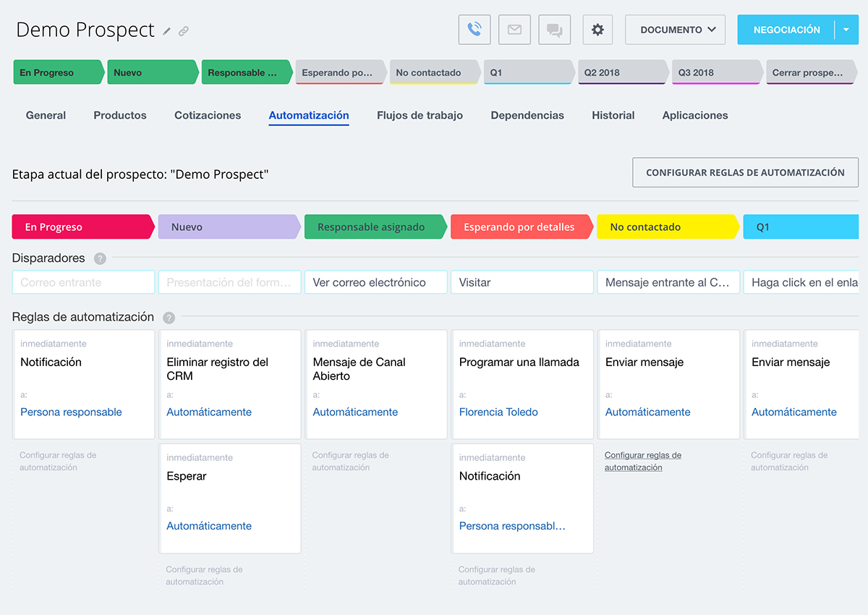Click help icon next to Reglas de automatización
This screenshot has height=615, width=868.
(x=169, y=318)
